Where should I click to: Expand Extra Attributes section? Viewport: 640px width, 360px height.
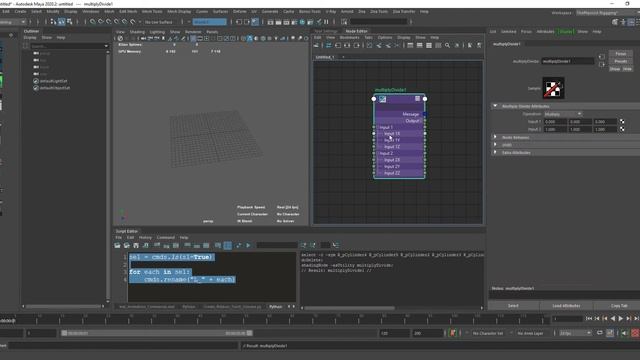[x=495, y=152]
